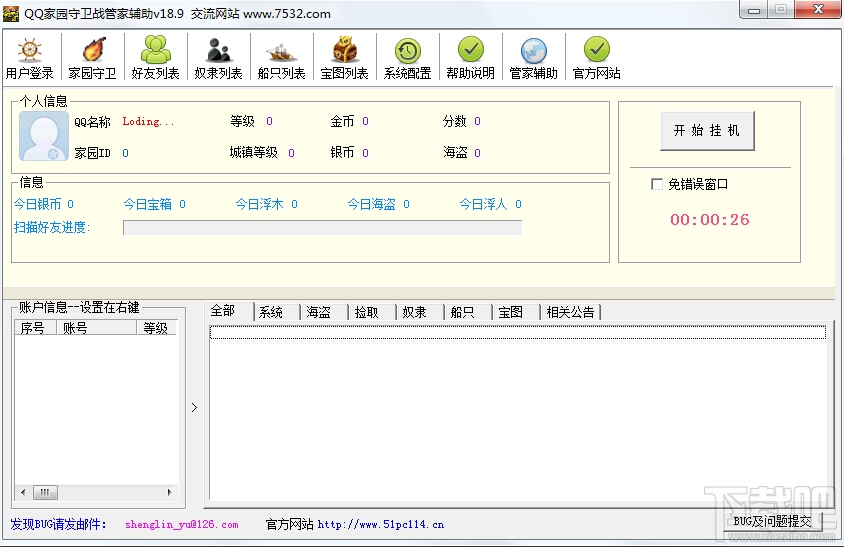The height and width of the screenshot is (547, 844).
Task: Click the 今日宝箱 label
Action: point(147,204)
